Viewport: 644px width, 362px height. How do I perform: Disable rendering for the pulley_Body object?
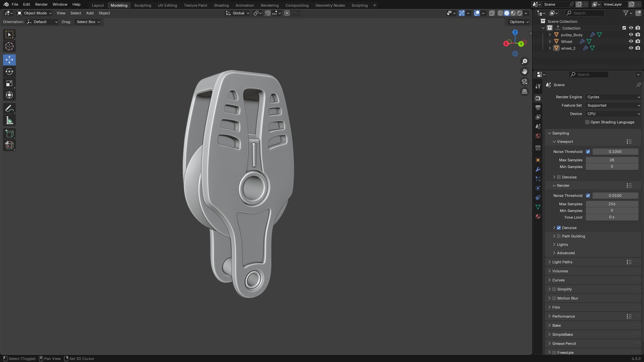coord(638,35)
